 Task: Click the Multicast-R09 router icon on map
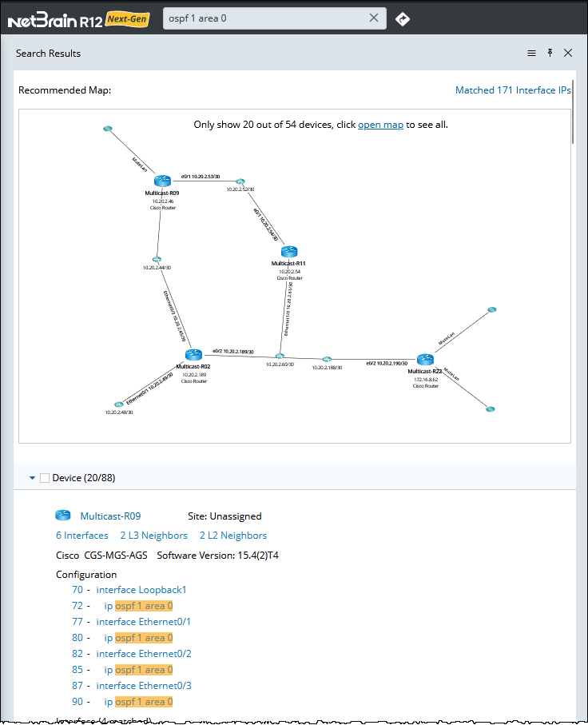tap(163, 181)
